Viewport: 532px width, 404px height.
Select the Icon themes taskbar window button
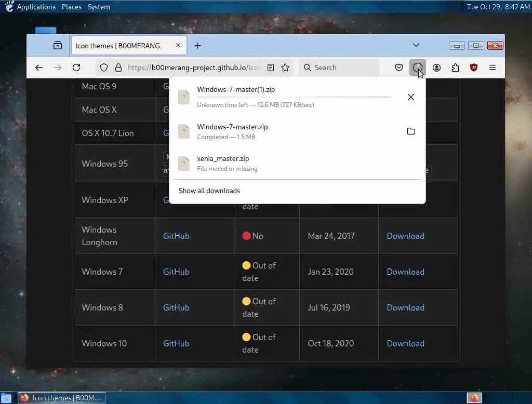61,398
